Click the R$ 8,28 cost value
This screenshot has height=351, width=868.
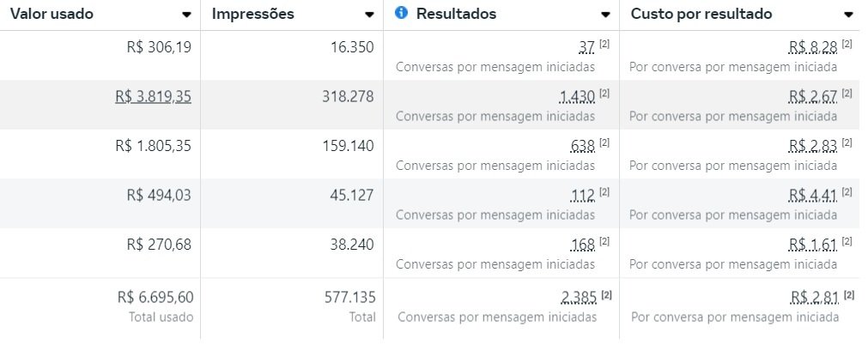point(813,47)
